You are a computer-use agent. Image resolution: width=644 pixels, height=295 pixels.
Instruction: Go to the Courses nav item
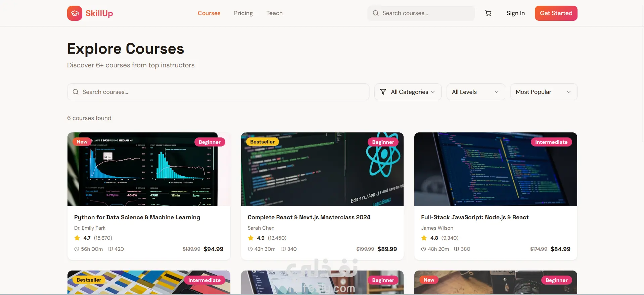[x=209, y=13]
